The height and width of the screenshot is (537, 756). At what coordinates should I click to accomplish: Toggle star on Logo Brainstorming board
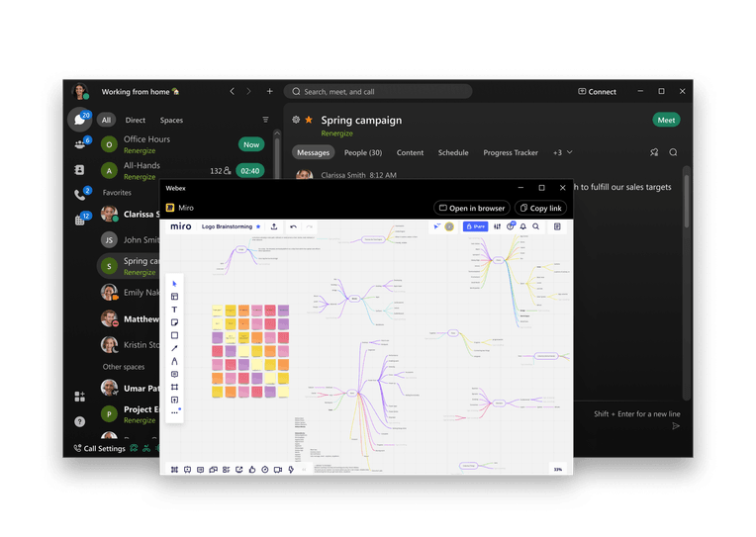tap(258, 226)
